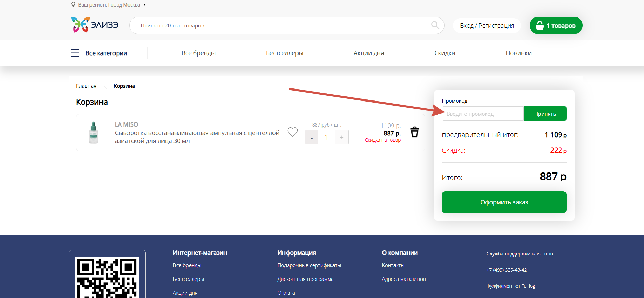Click the QR code image

[x=107, y=277]
